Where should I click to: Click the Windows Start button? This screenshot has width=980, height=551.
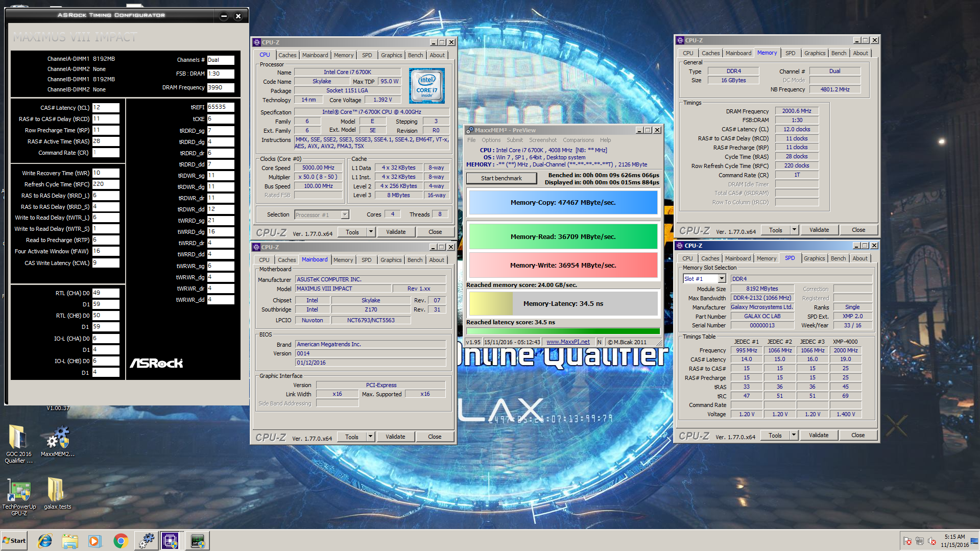tap(14, 540)
